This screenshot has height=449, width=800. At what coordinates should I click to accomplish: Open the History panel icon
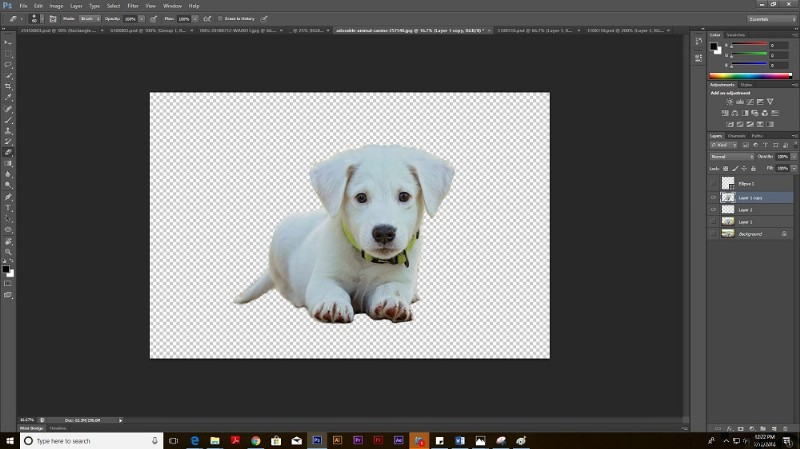pyautogui.click(x=698, y=42)
